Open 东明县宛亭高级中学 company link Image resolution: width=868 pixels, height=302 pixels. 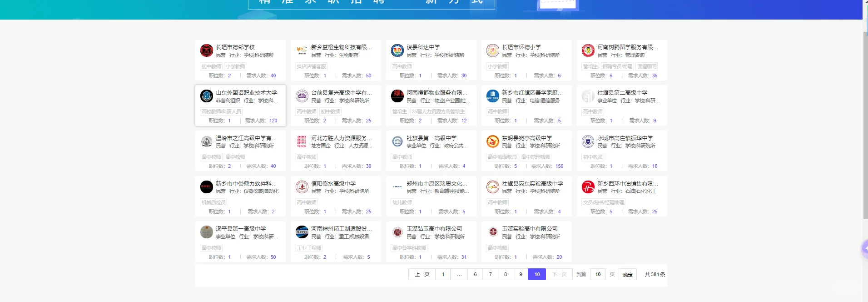(527, 138)
